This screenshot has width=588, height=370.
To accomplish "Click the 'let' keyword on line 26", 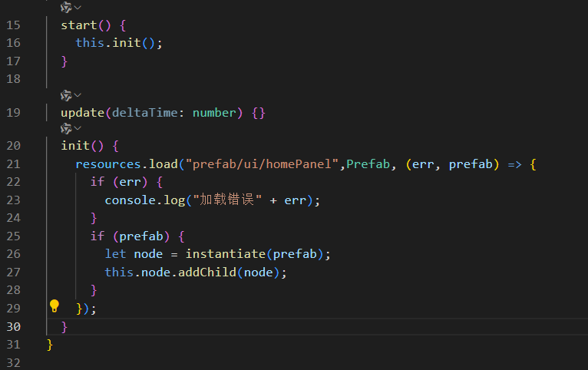I will coord(115,254).
